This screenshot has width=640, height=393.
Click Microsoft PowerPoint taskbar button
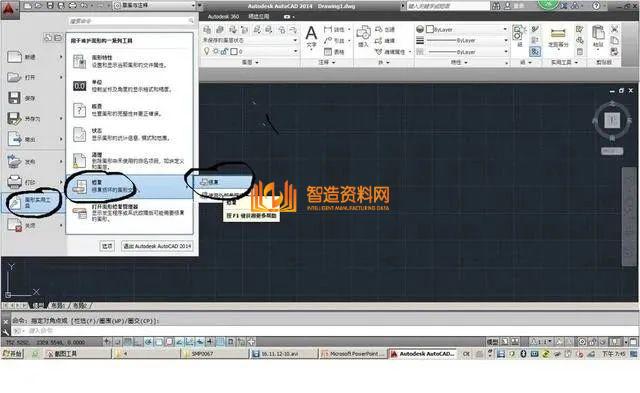(x=352, y=354)
